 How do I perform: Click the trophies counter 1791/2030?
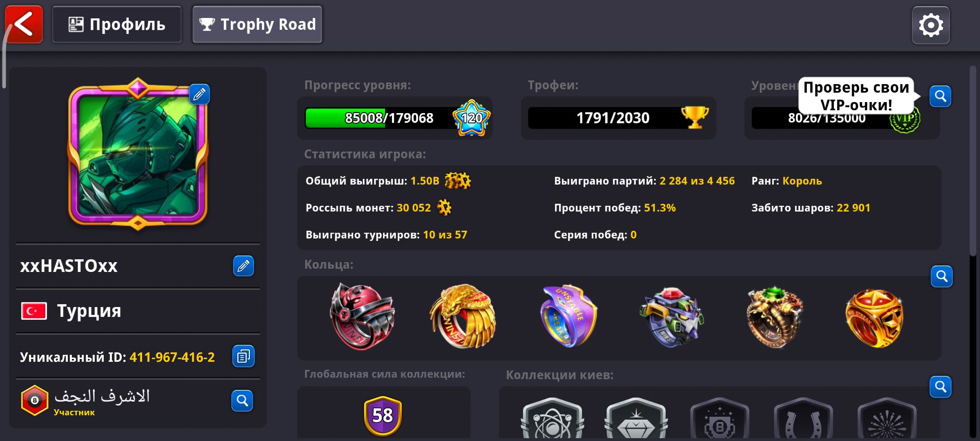[618, 118]
